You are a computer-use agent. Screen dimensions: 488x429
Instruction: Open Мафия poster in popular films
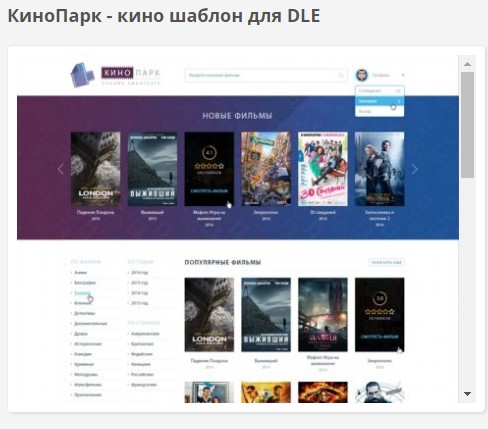(x=323, y=315)
